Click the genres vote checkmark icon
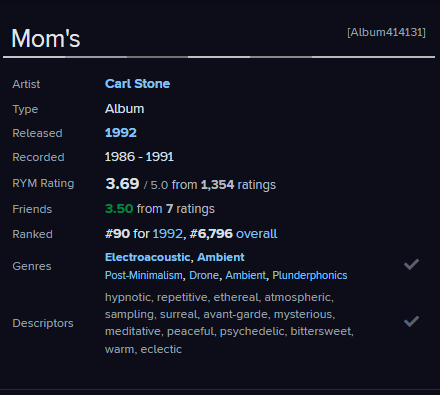Screen dimensions: 440x395 coord(411,264)
